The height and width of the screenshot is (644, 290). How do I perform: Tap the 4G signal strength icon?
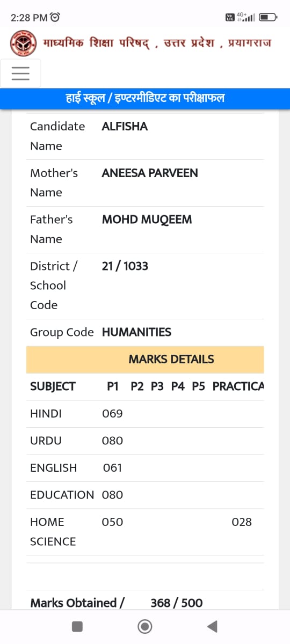(245, 17)
